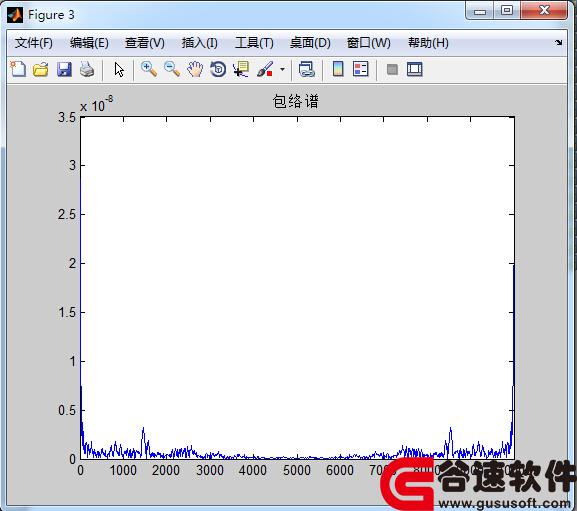The height and width of the screenshot is (511, 577).
Task: Click the Link Plot icon
Action: point(307,69)
